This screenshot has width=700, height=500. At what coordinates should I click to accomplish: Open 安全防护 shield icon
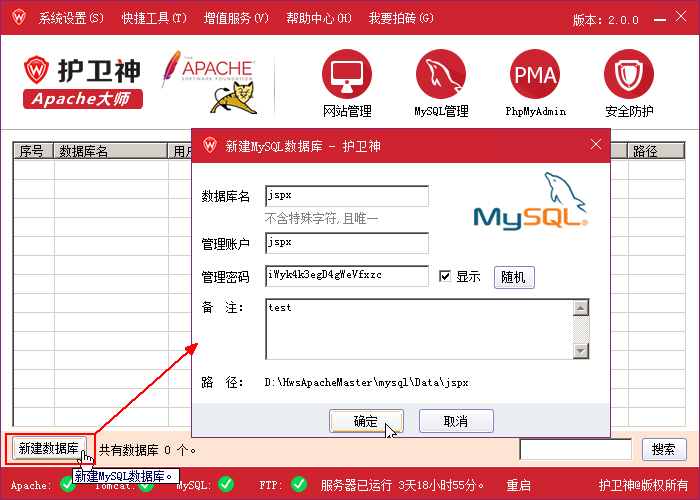coord(629,74)
